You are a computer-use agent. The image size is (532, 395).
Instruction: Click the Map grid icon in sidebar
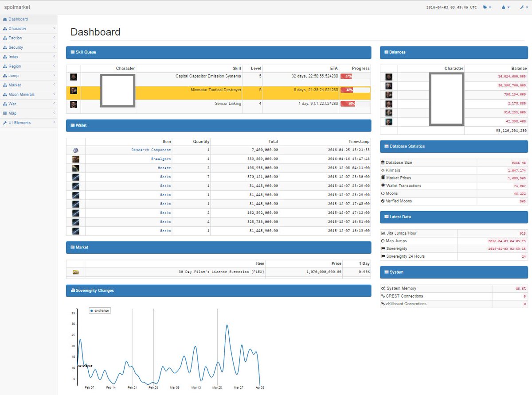[5, 113]
